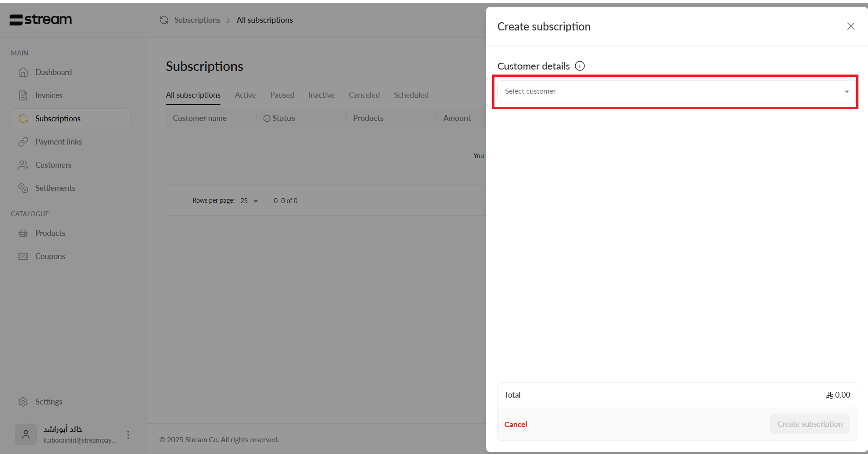This screenshot has width=868, height=454.
Task: Go to Payment links
Action: click(x=58, y=142)
